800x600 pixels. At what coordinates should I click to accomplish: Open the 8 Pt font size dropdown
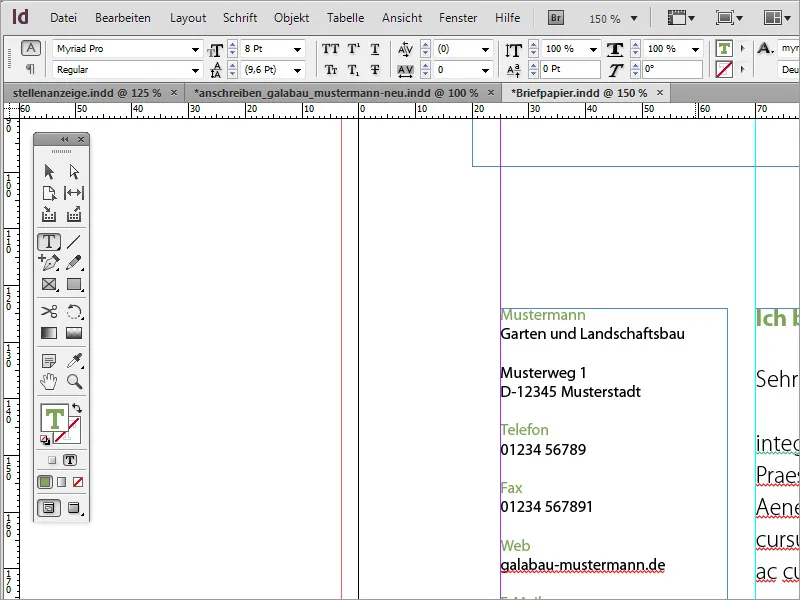pos(297,49)
